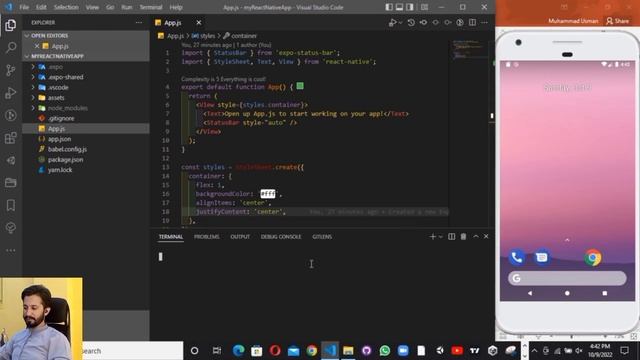
Task: Toggle primary sidebar layout button
Action: pyautogui.click(x=389, y=7)
